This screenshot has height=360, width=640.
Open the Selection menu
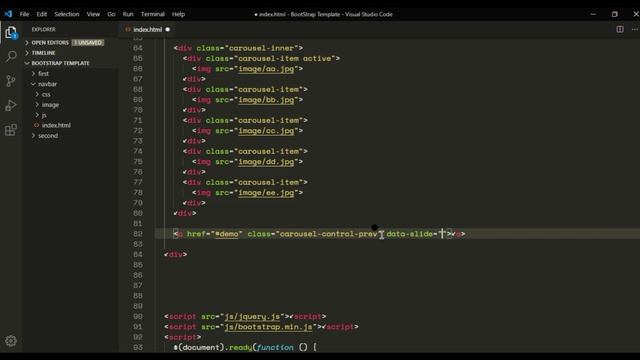tap(67, 14)
